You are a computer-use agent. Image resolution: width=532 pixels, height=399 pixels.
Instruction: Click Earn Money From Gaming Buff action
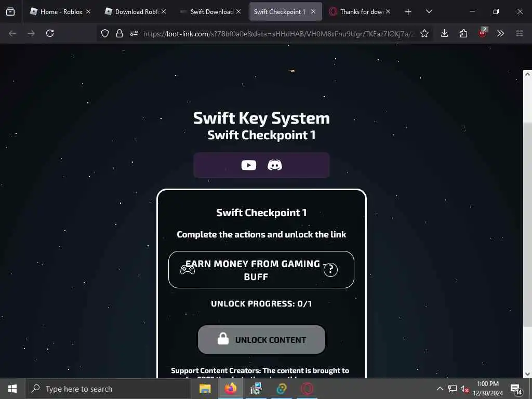point(261,270)
